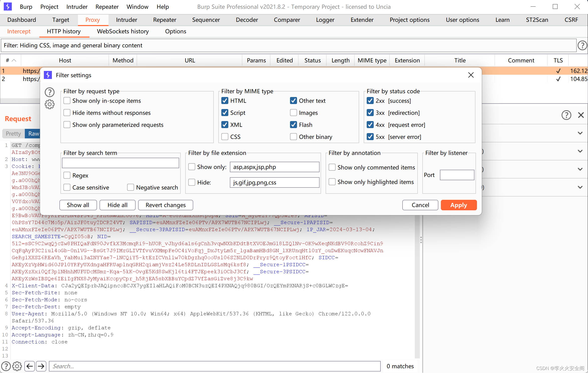This screenshot has width=588, height=373.
Task: Enable the file extension Hide checkbox
Action: point(192,182)
